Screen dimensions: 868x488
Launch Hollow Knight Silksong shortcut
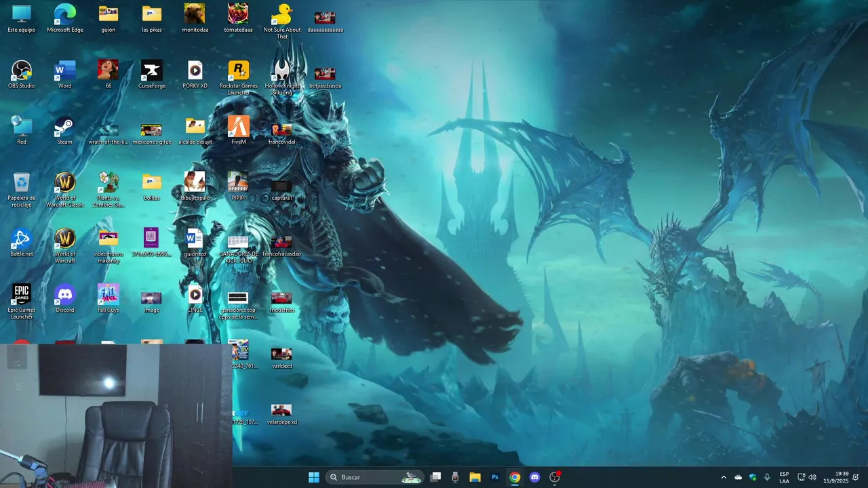(282, 78)
